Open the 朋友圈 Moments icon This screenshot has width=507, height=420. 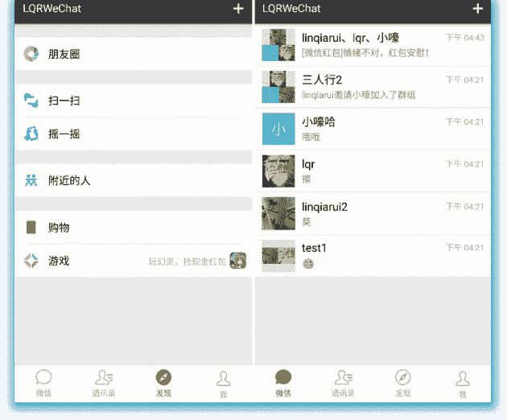click(31, 54)
